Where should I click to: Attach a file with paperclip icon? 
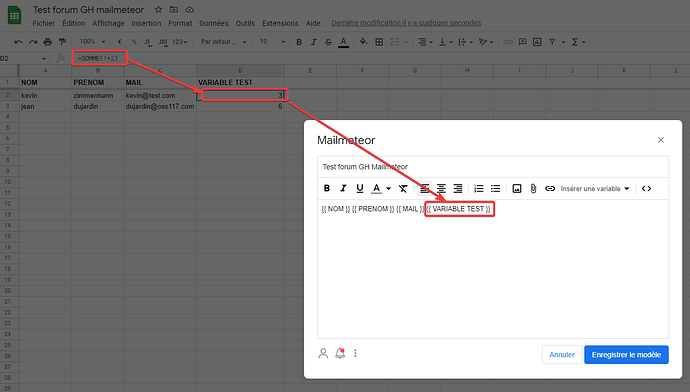point(533,188)
